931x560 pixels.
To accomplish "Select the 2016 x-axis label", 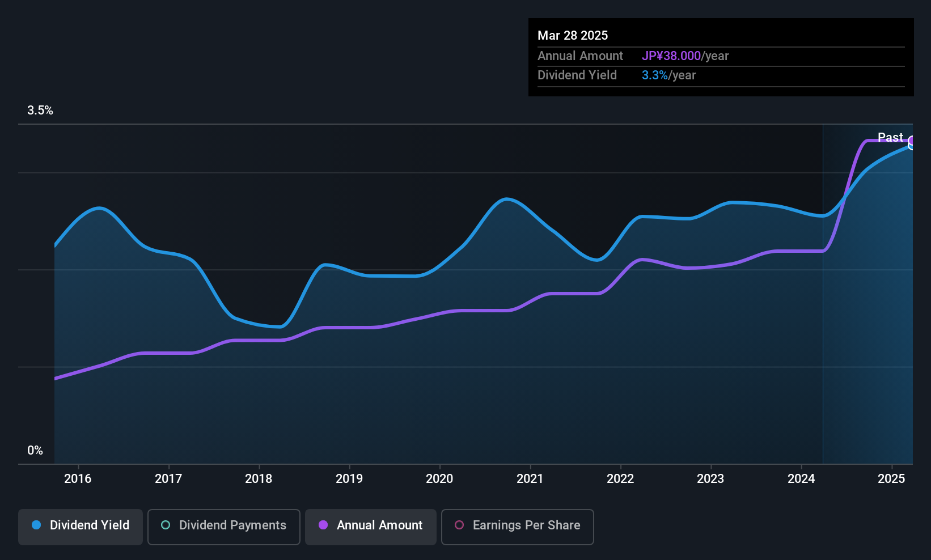I will [78, 479].
